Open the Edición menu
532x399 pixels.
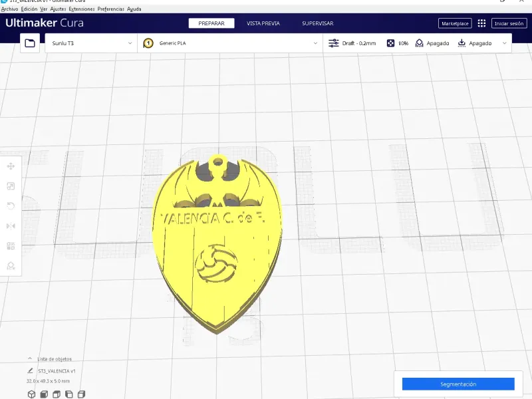(29, 9)
